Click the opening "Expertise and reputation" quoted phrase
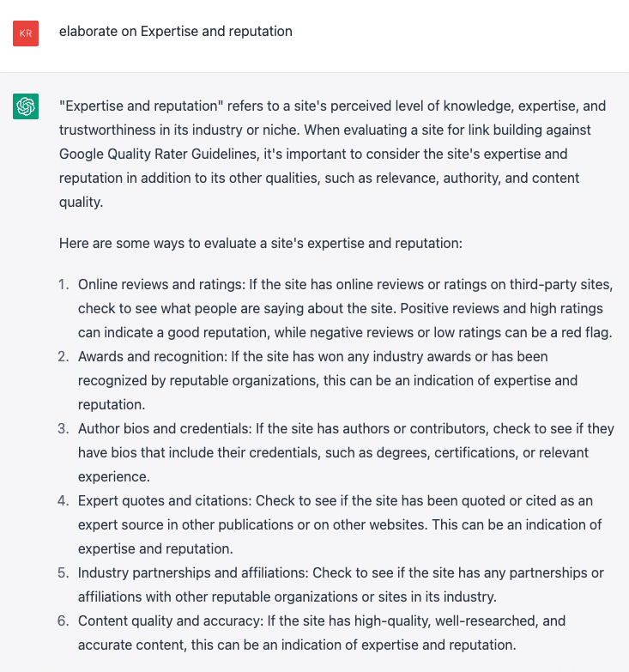 tap(142, 106)
